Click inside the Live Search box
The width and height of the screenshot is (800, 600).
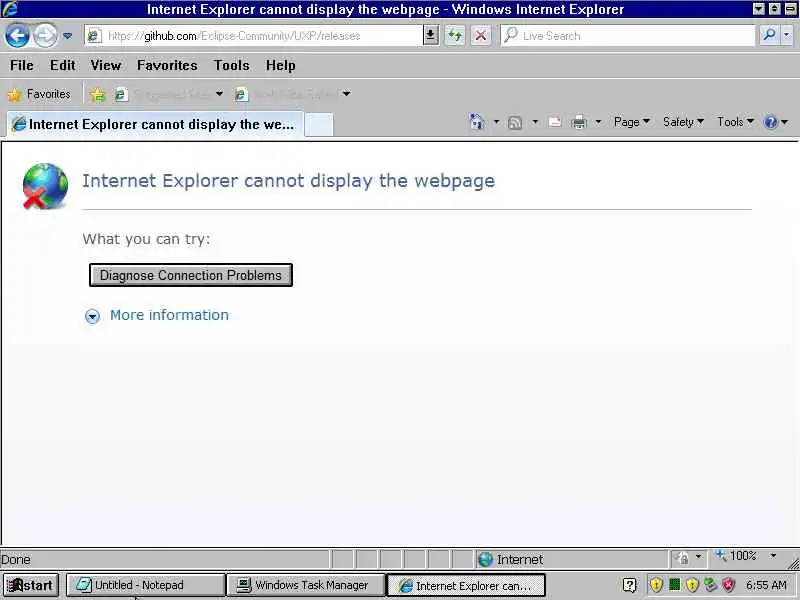[x=628, y=36]
